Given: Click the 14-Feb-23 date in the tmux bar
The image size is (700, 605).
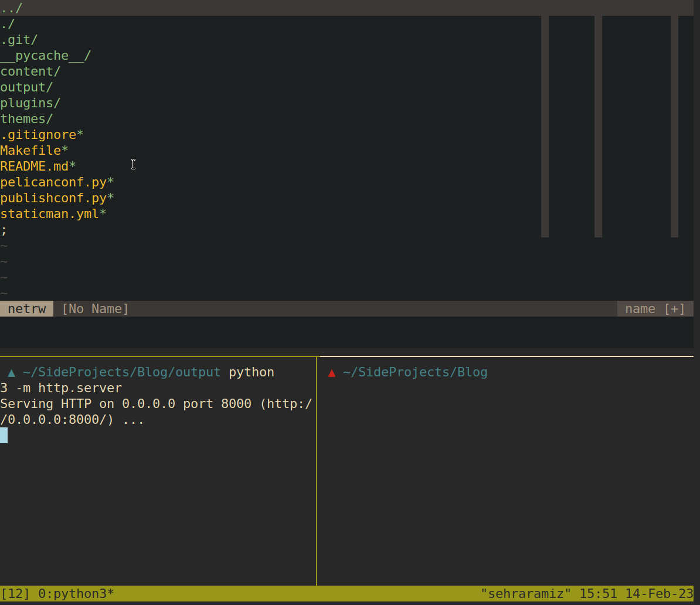Looking at the screenshot, I should [x=660, y=593].
